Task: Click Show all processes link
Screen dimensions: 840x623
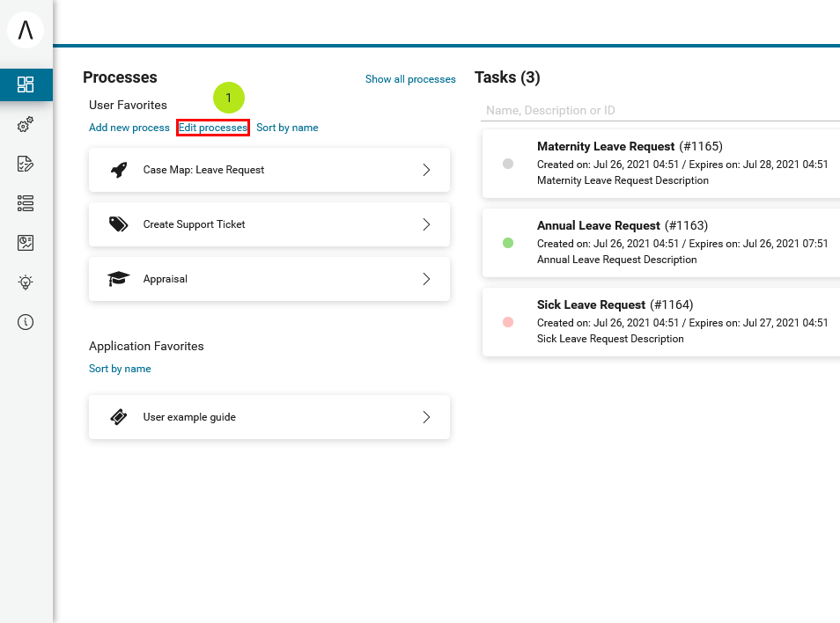Action: pos(410,79)
